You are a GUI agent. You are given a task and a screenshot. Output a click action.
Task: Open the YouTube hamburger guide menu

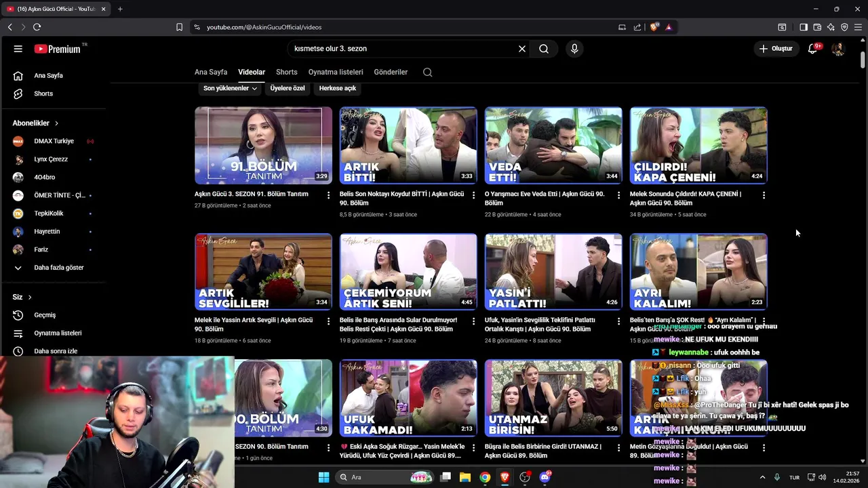[18, 49]
